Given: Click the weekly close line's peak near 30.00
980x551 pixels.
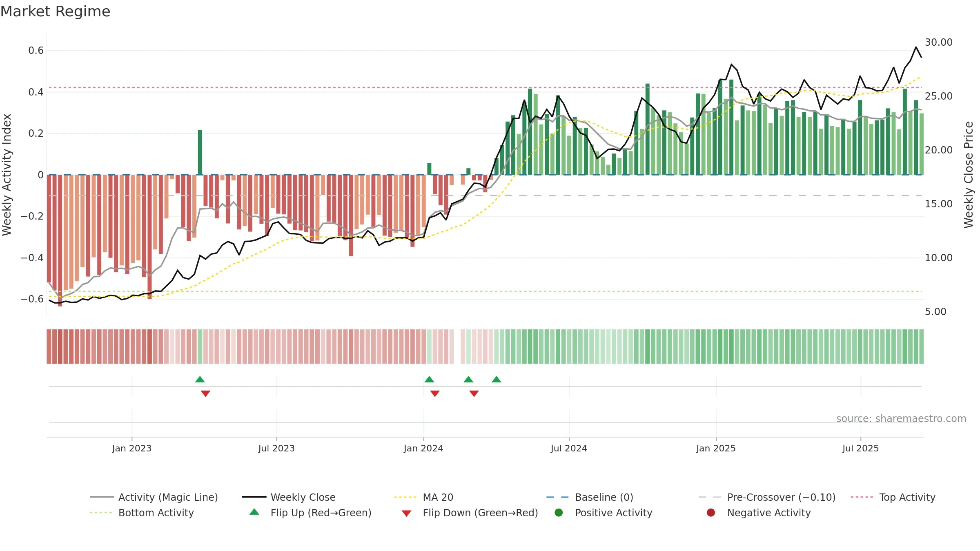Looking at the screenshot, I should (x=916, y=47).
